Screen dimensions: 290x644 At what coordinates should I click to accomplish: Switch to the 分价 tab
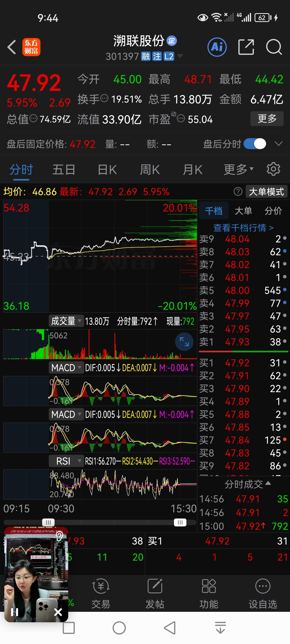point(273,211)
